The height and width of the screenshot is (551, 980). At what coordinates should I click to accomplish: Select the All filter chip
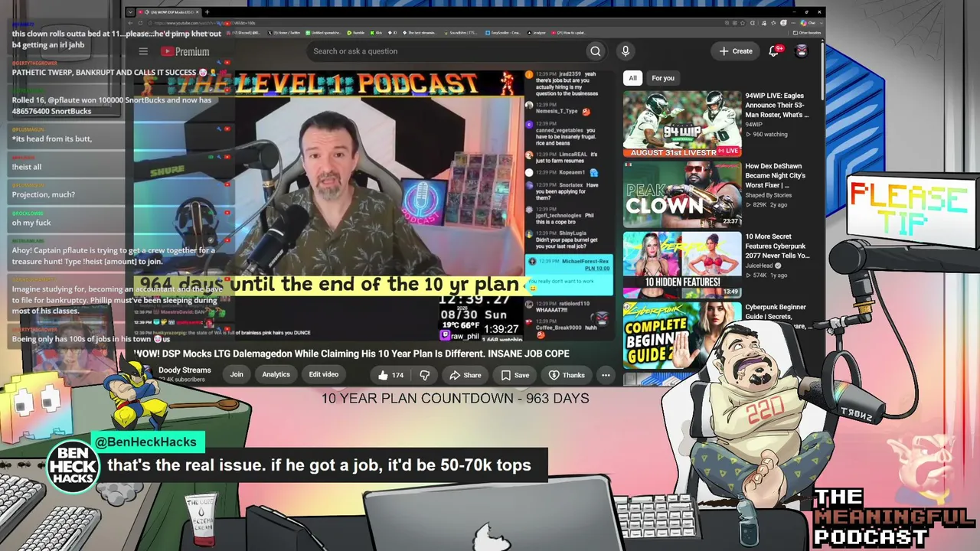pos(632,78)
